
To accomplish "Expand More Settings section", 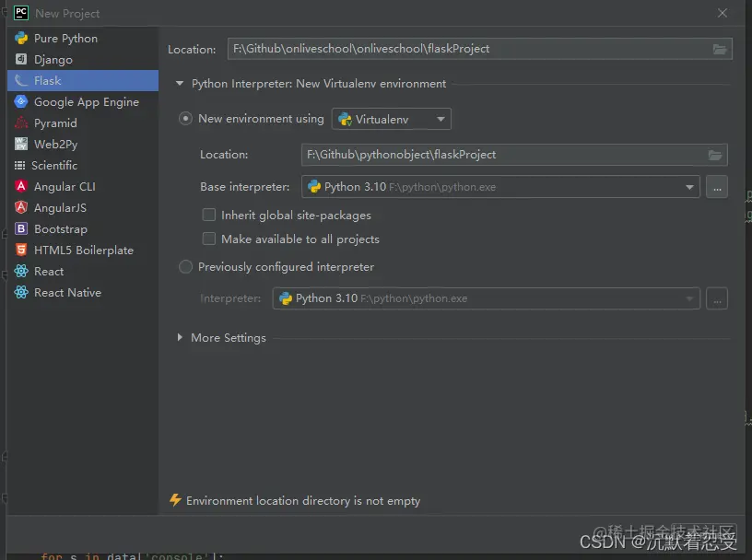I will pyautogui.click(x=180, y=337).
